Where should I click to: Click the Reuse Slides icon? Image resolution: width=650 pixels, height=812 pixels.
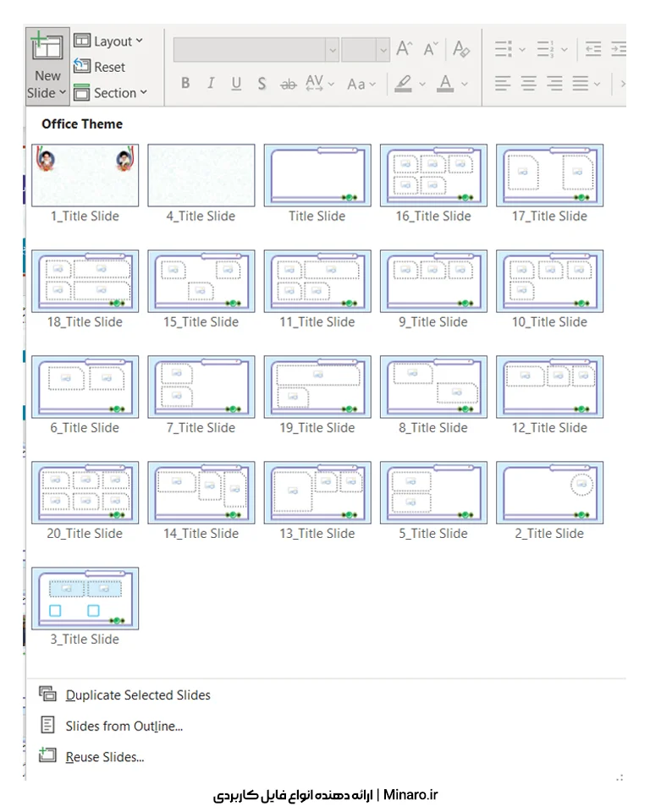pyautogui.click(x=47, y=755)
